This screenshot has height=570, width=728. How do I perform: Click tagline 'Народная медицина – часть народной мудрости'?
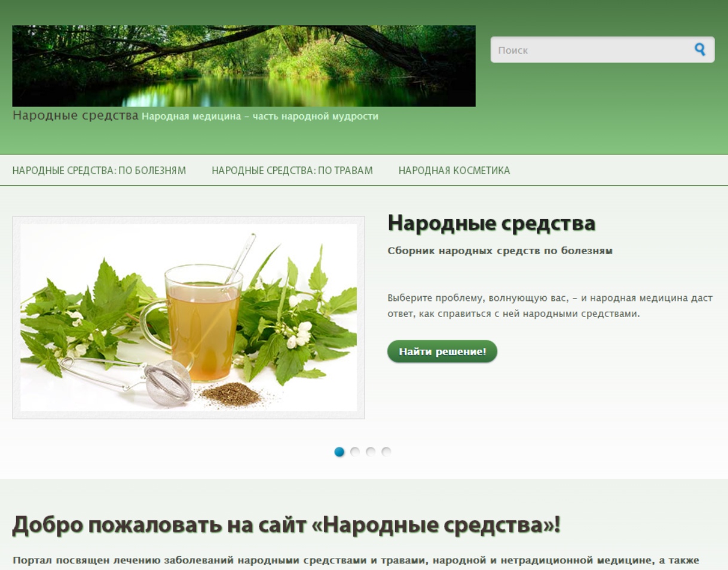260,116
